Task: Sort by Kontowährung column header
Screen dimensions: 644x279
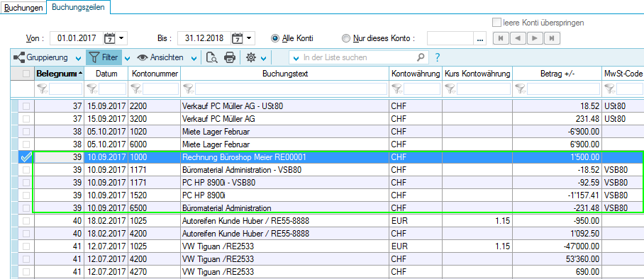Action: 416,74
